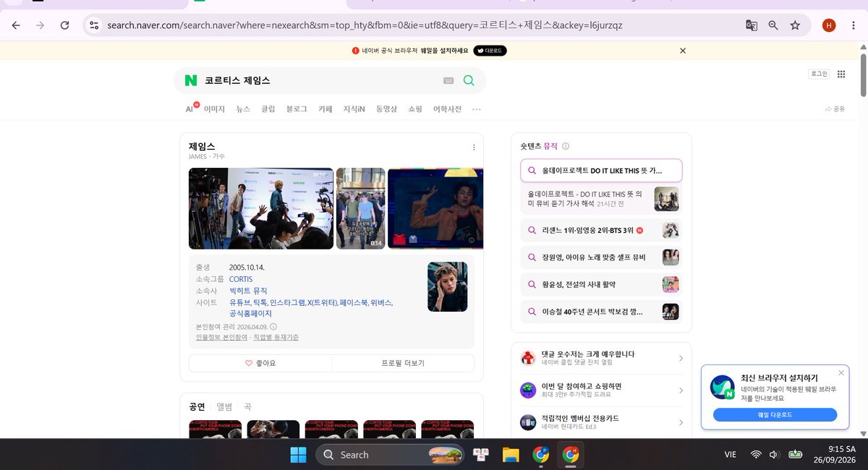This screenshot has width=868, height=470.
Task: Click the 공유 share icon
Action: pyautogui.click(x=835, y=109)
